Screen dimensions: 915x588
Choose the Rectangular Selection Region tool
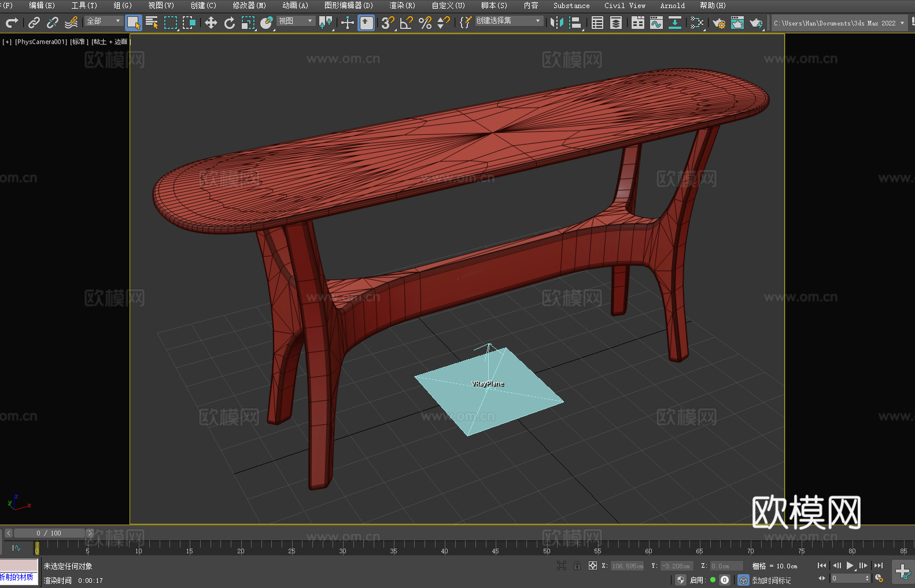(171, 23)
